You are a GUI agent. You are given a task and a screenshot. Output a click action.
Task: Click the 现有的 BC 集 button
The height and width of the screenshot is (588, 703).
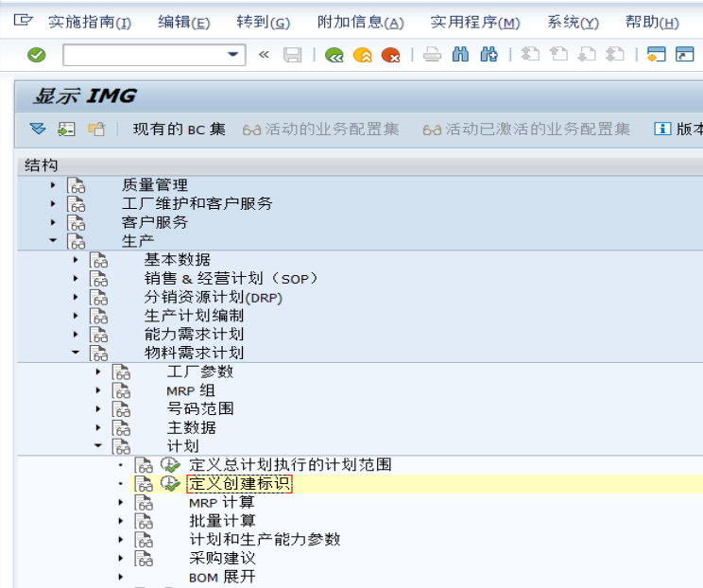180,130
